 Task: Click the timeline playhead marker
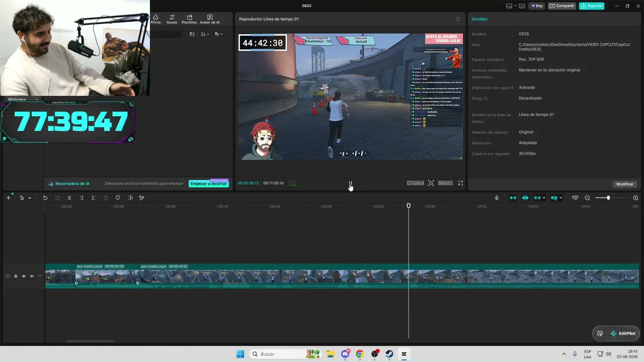(409, 206)
